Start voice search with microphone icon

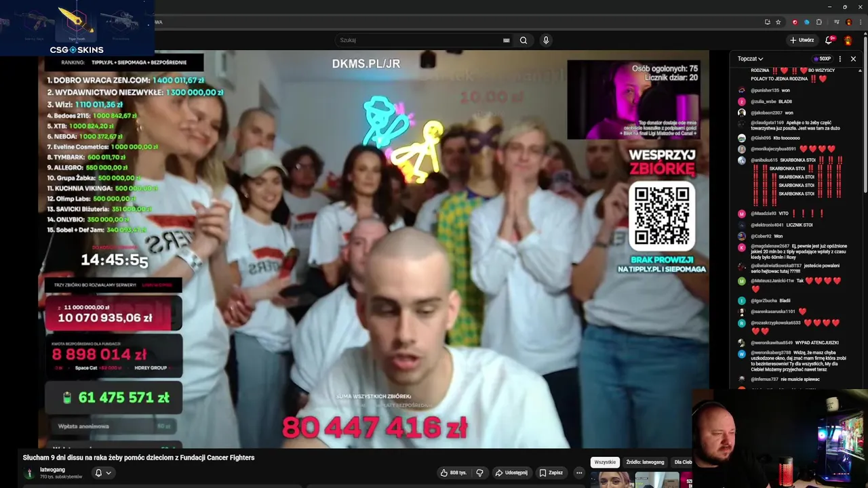click(x=546, y=40)
